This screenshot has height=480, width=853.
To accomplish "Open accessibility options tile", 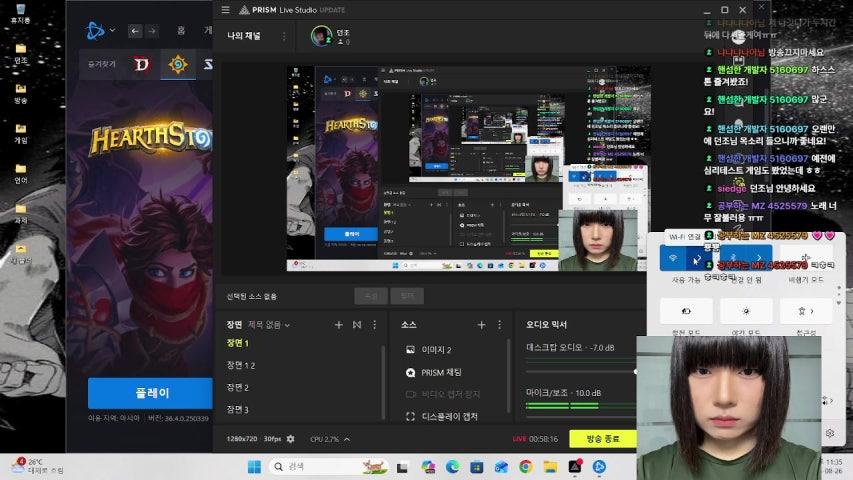I will click(806, 311).
